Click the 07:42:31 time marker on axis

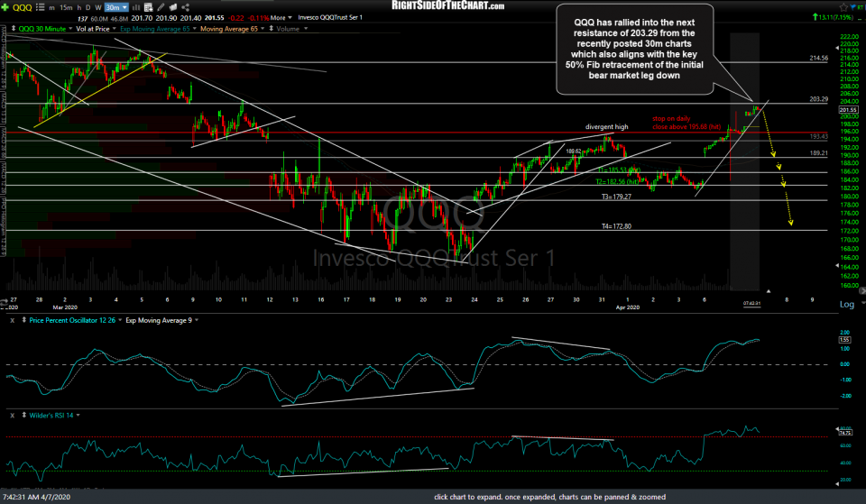(751, 303)
